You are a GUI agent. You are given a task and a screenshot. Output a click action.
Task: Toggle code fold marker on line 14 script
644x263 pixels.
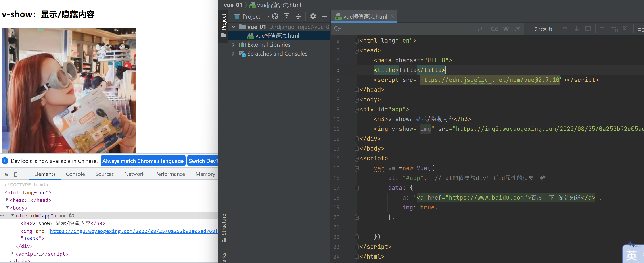coord(357,158)
